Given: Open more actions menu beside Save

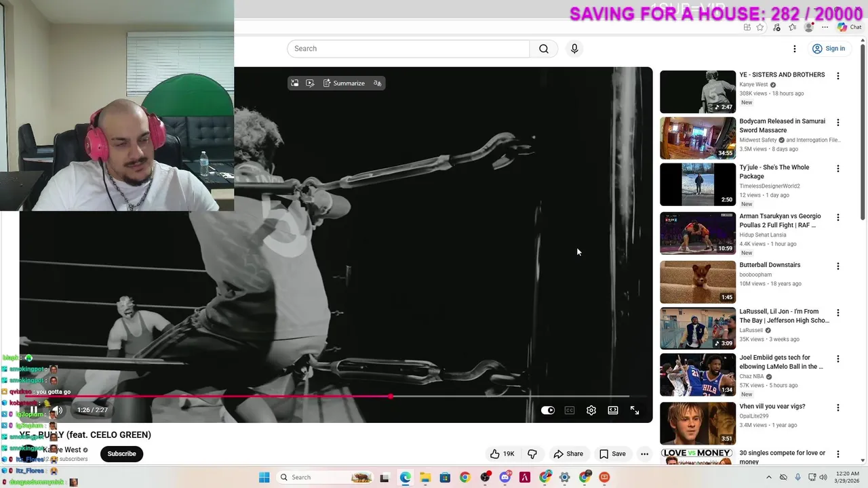Looking at the screenshot, I should (x=645, y=454).
